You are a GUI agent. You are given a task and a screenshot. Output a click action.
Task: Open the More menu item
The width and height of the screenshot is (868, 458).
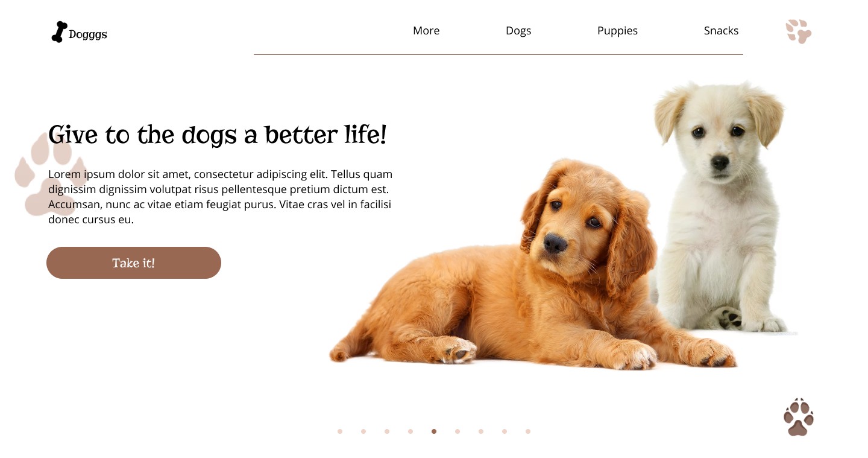pos(426,31)
